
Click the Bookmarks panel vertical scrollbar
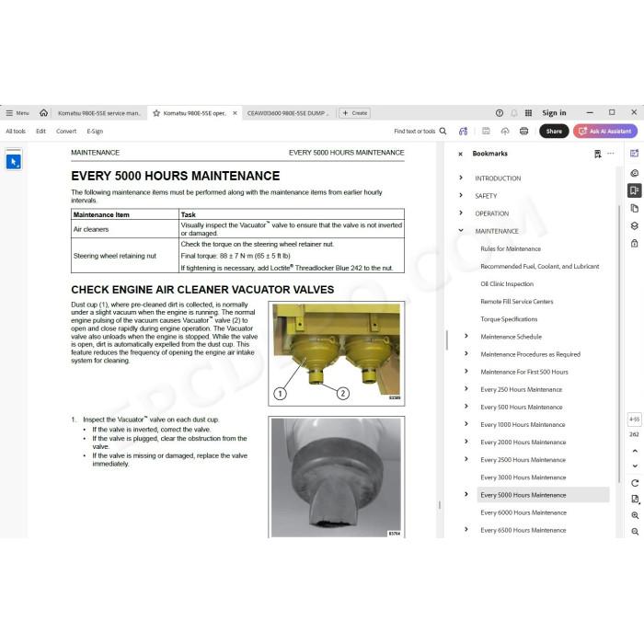tap(619, 344)
